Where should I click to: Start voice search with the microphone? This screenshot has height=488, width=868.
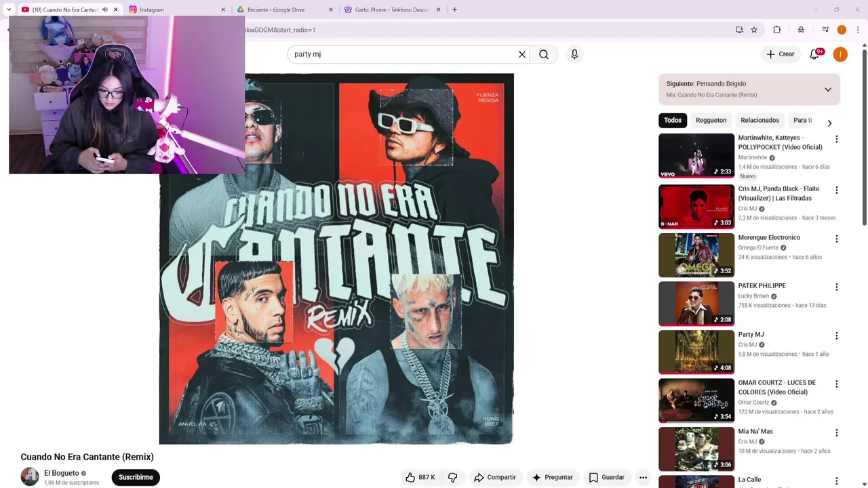tap(574, 54)
